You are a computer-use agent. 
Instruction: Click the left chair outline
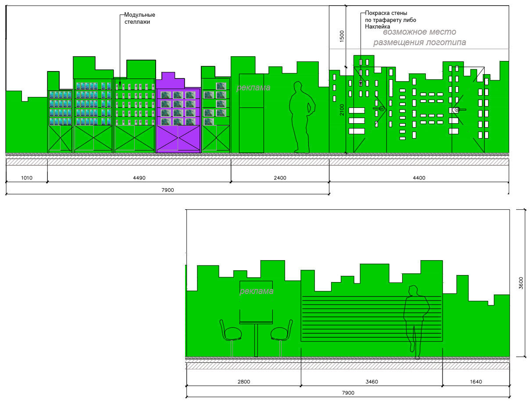231,337
